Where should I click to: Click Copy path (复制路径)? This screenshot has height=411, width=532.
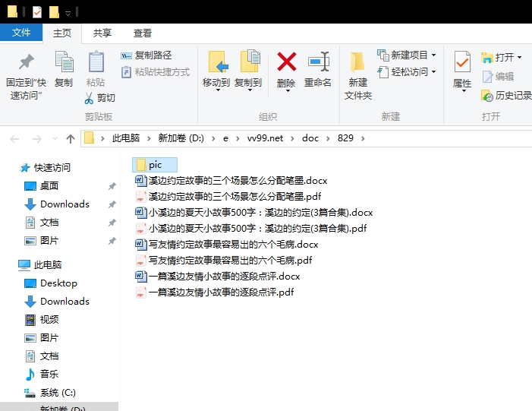coord(146,55)
